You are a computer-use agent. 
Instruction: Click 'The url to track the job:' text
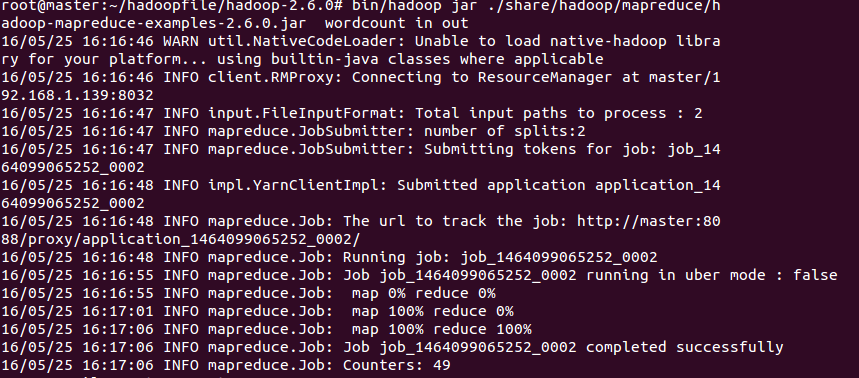(x=455, y=221)
